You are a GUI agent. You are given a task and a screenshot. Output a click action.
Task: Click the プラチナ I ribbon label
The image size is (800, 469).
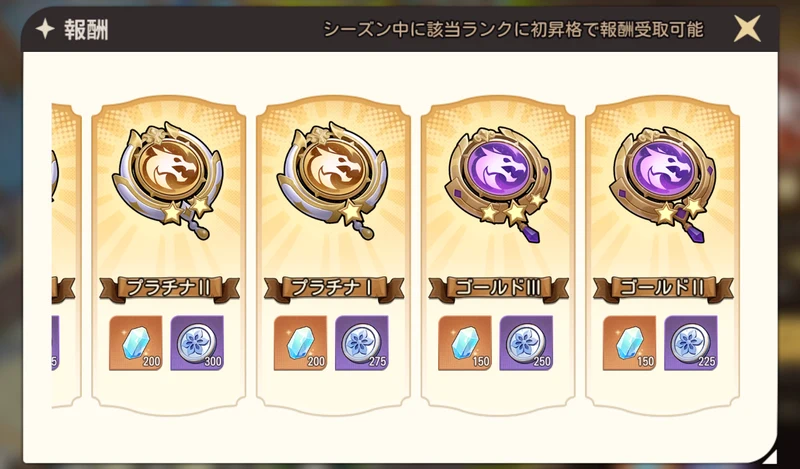pyautogui.click(x=334, y=288)
